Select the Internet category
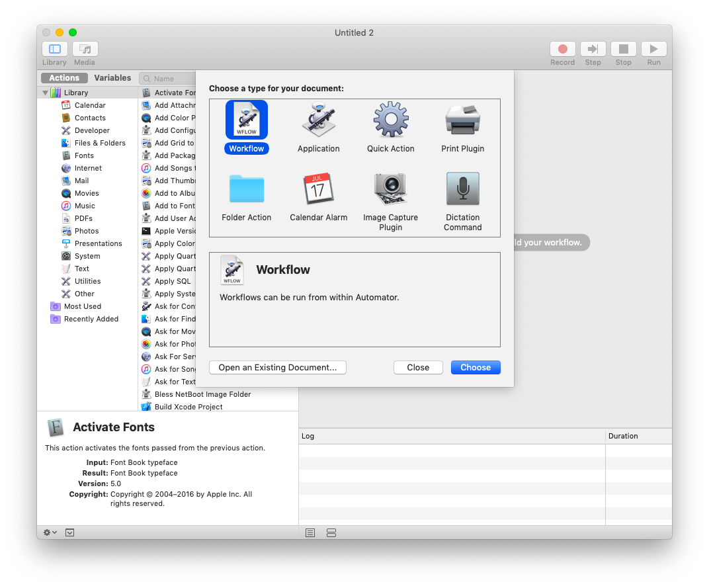This screenshot has height=588, width=709. point(88,168)
